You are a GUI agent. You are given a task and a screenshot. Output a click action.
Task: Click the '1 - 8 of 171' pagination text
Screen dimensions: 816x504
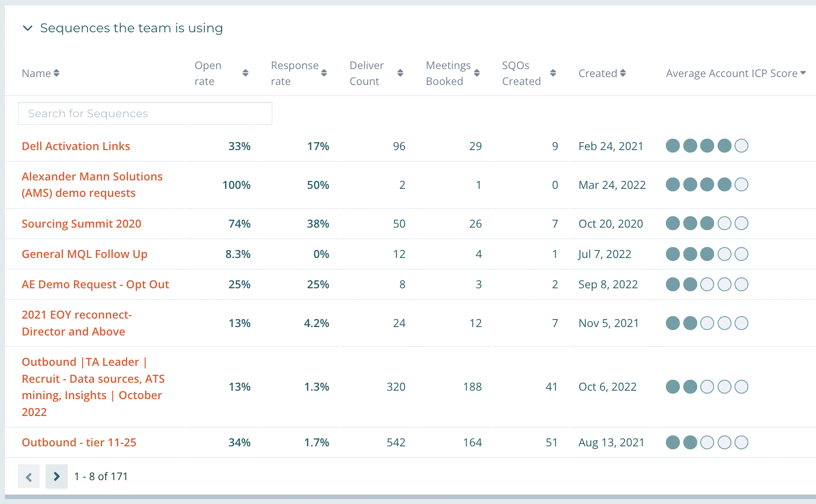[101, 477]
